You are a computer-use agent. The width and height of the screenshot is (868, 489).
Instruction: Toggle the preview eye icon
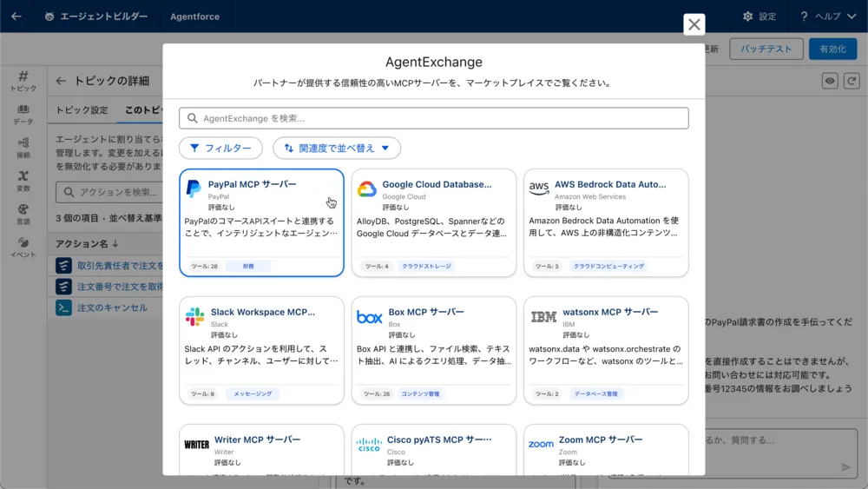(829, 81)
